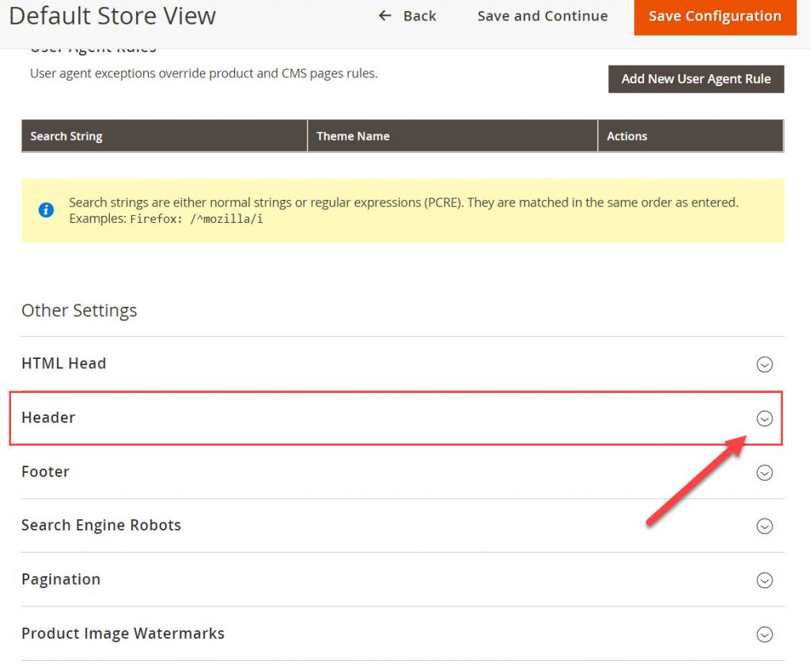Click the info icon beside the search strings note
Viewport: 810px width, 672px height.
(x=45, y=210)
